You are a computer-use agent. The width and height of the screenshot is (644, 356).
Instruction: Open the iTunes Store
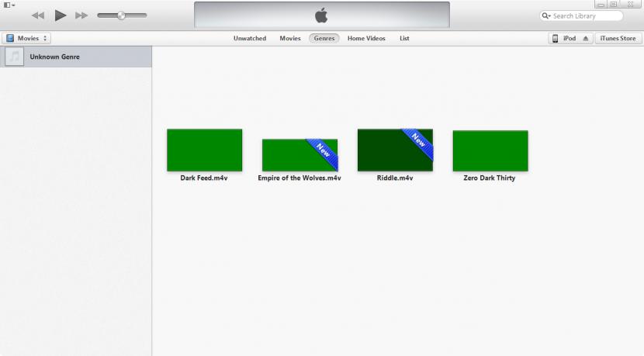tap(618, 38)
